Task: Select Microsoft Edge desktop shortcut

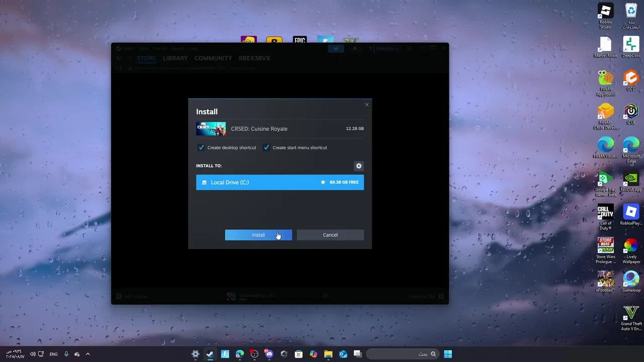Action: 631,150
